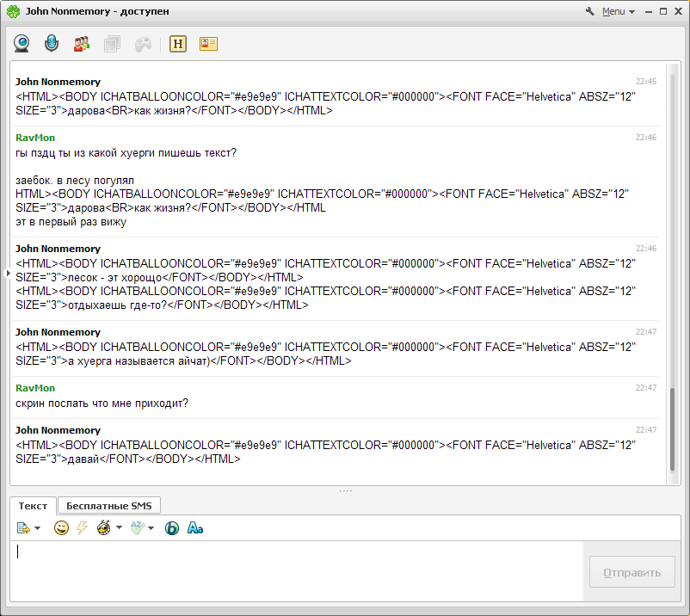The height and width of the screenshot is (616, 690).
Task: Start a webcam video call
Action: pos(22,44)
